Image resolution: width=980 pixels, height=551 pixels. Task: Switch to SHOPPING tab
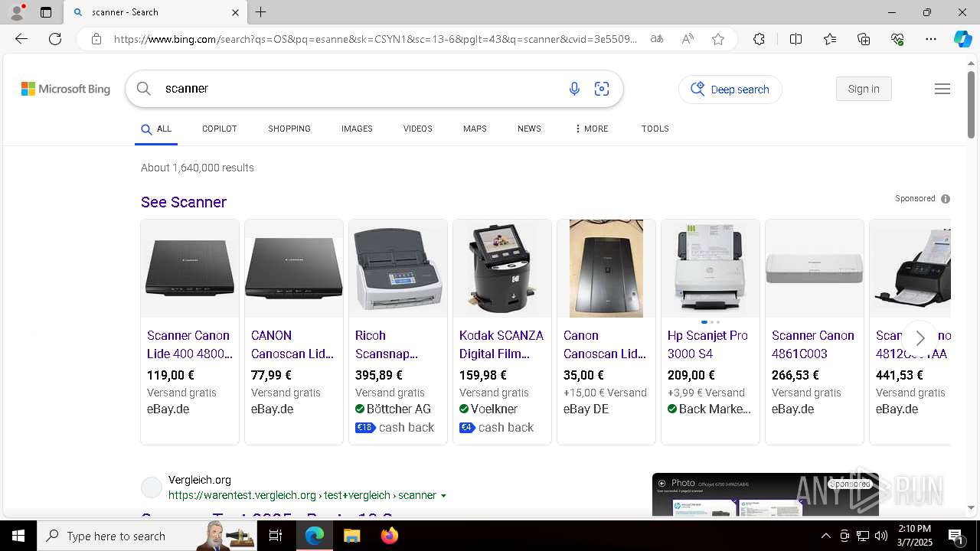[x=289, y=129]
